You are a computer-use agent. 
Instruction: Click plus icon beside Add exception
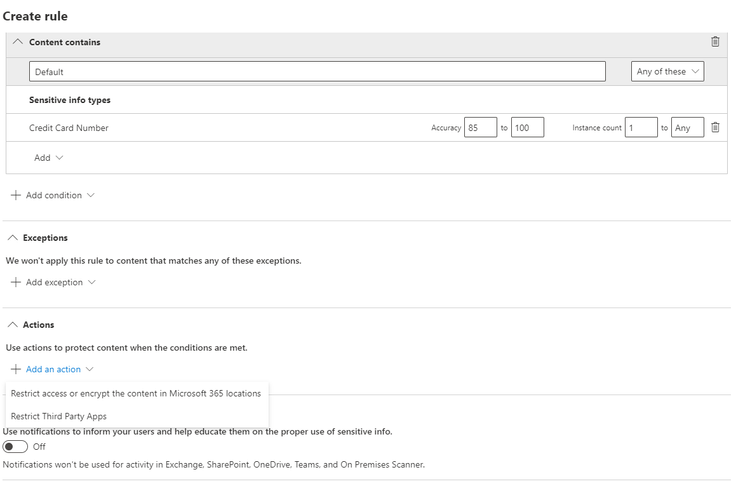pos(16,282)
